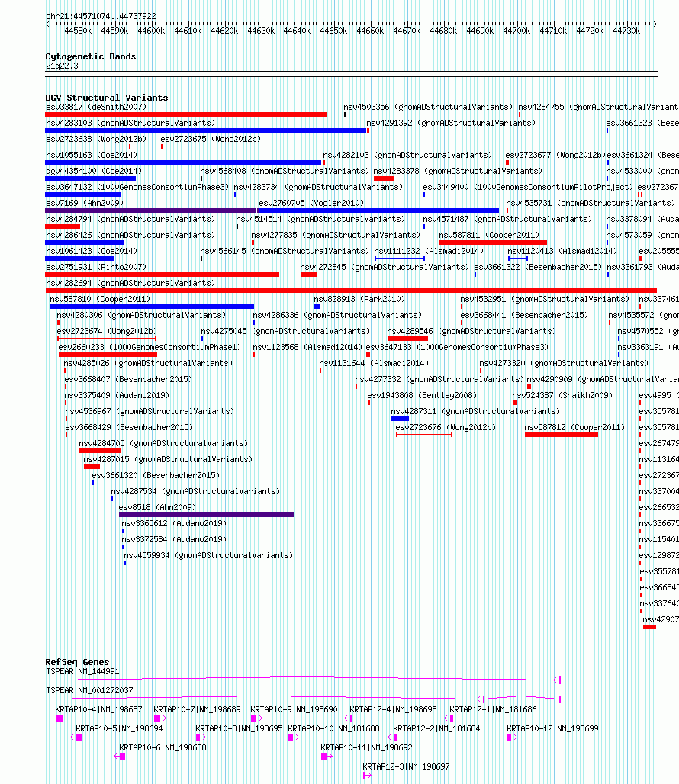Click the nsv1055163 (Coe2014) variant label
The image size is (679, 784).
point(92,155)
